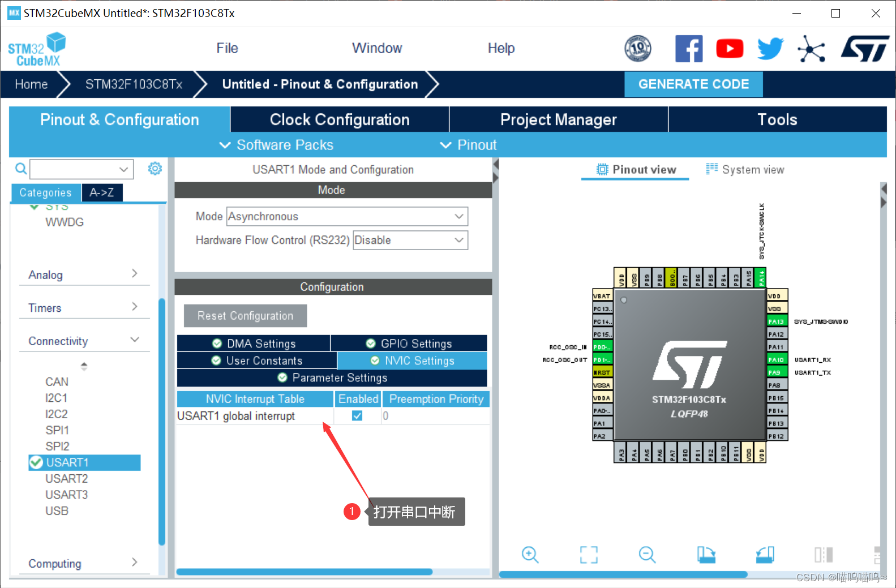Open the Facebook icon link
896x588 pixels.
tap(689, 49)
